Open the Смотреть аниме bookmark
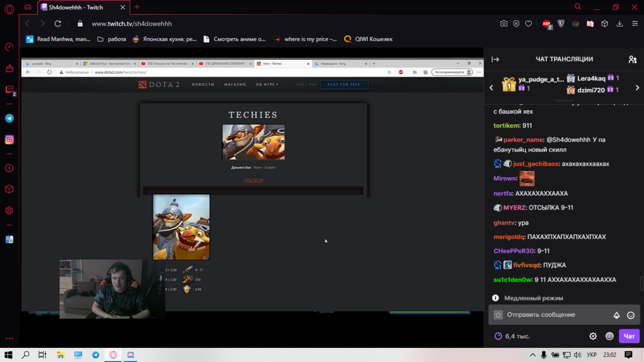The height and width of the screenshot is (362, 644). (234, 39)
